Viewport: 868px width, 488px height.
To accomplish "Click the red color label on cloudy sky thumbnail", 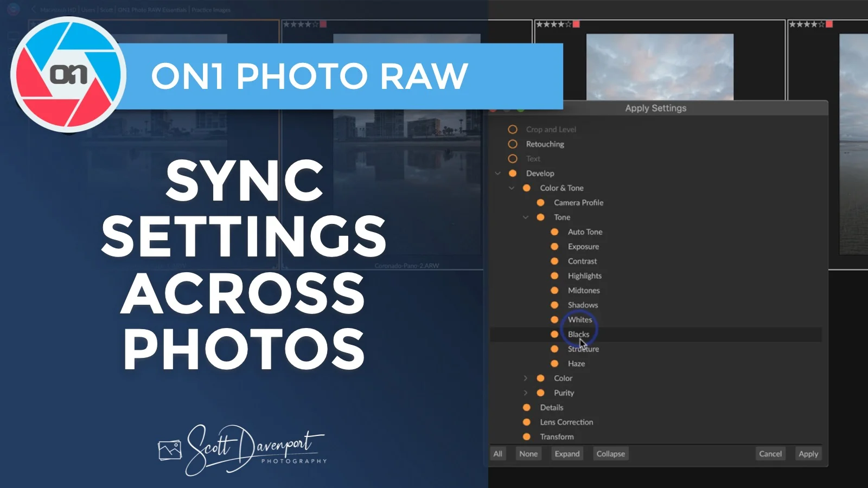I will [577, 24].
